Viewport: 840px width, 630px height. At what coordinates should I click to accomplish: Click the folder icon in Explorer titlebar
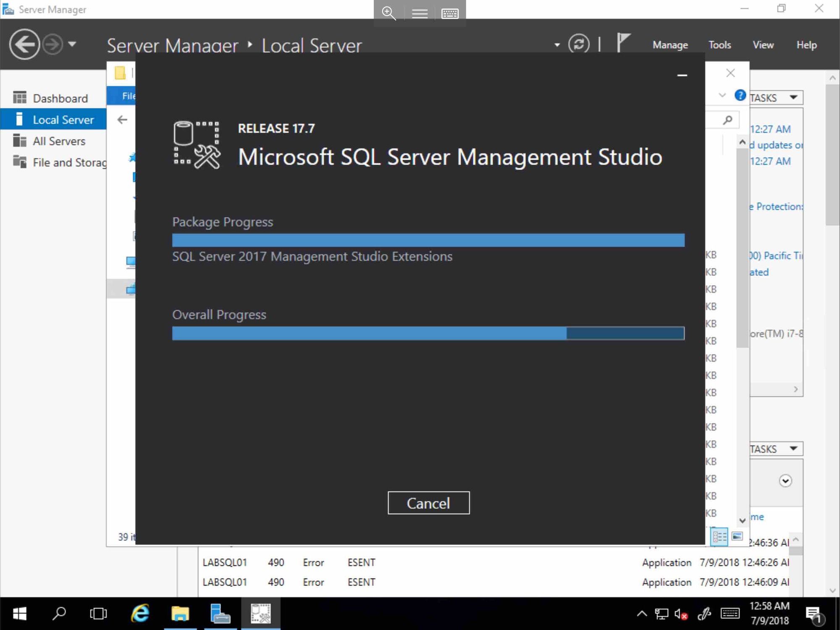coord(120,73)
